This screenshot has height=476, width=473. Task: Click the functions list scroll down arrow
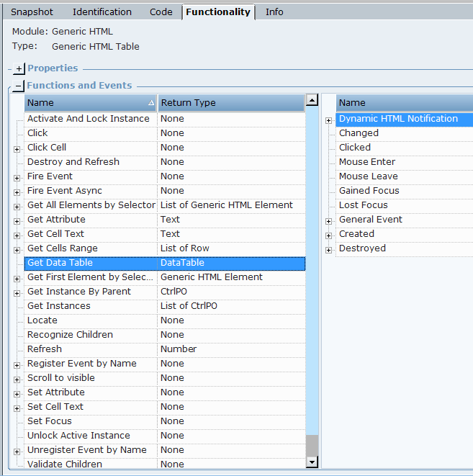[x=312, y=462]
